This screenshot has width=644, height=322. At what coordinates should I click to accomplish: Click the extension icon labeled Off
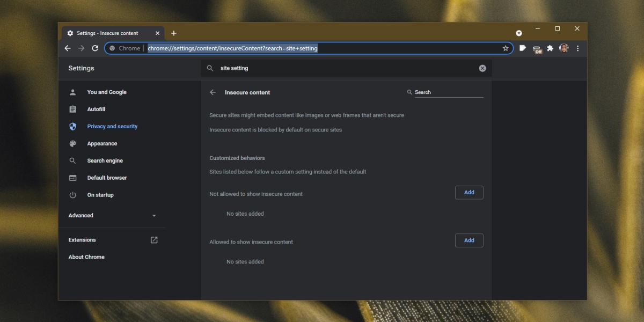click(x=537, y=49)
